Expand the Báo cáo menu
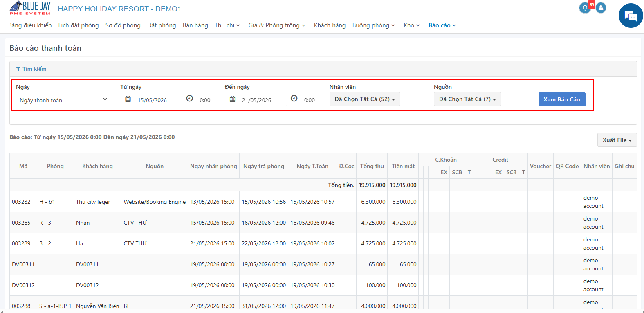644x313 pixels. pos(442,25)
